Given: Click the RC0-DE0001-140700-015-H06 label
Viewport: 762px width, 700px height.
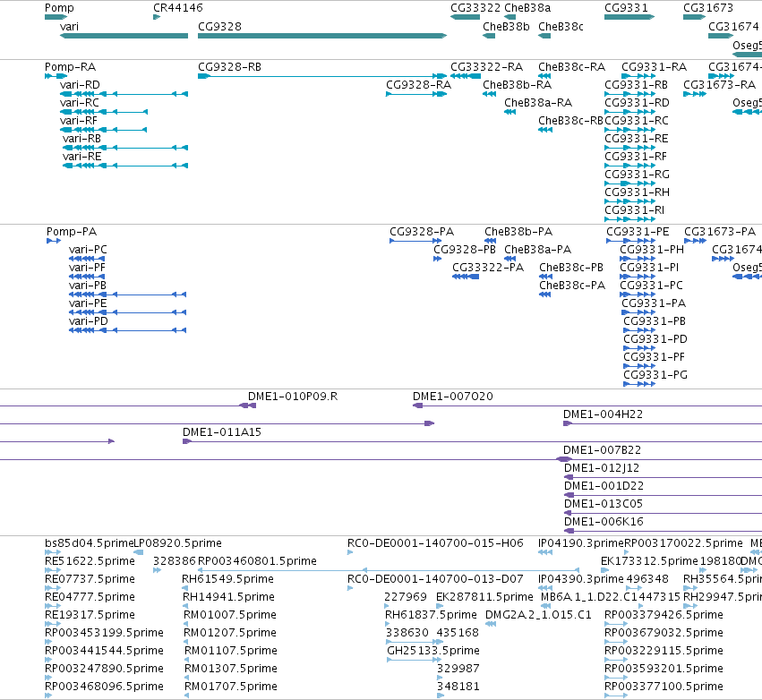Looking at the screenshot, I should pos(435,543).
